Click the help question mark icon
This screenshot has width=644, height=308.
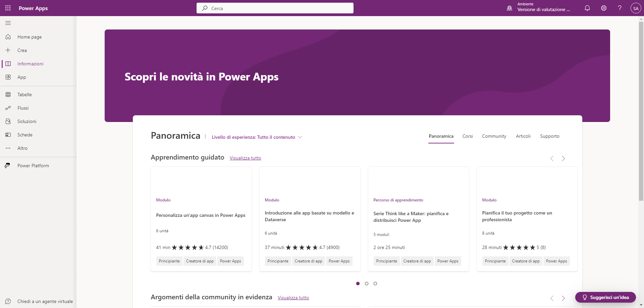pos(620,8)
